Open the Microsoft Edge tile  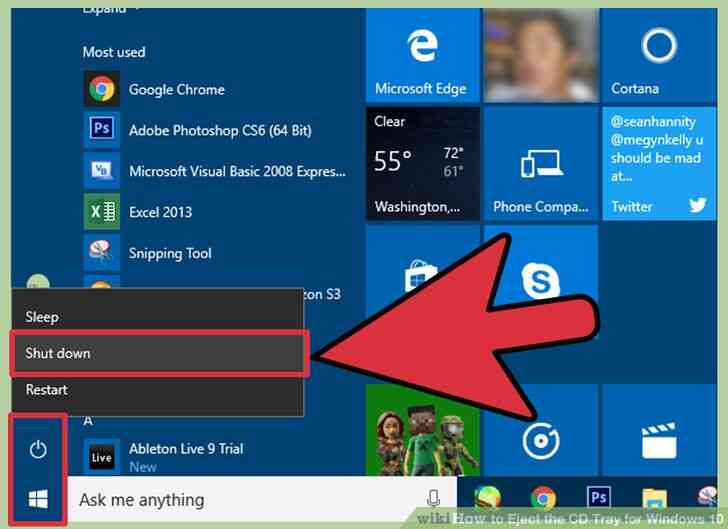(x=422, y=55)
